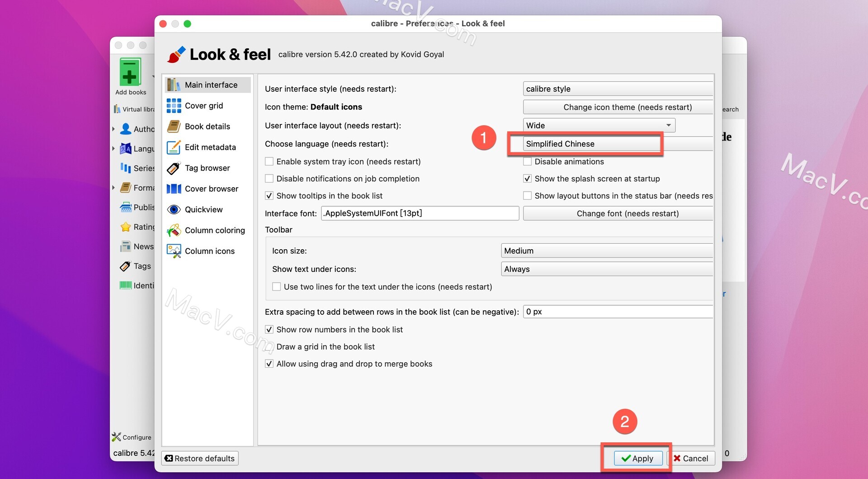Enable Show layout buttons in status bar

pyautogui.click(x=527, y=196)
